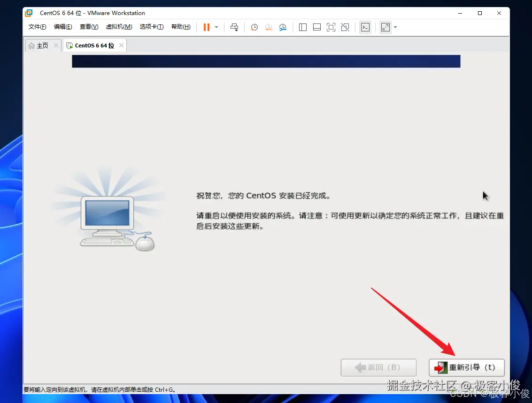Expand the stretch display dropdown arrow
The image size is (532, 403).
(x=395, y=27)
